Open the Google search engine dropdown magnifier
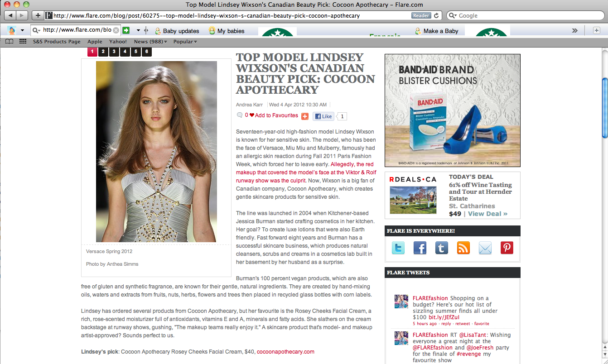The height and width of the screenshot is (364, 608). coord(453,15)
